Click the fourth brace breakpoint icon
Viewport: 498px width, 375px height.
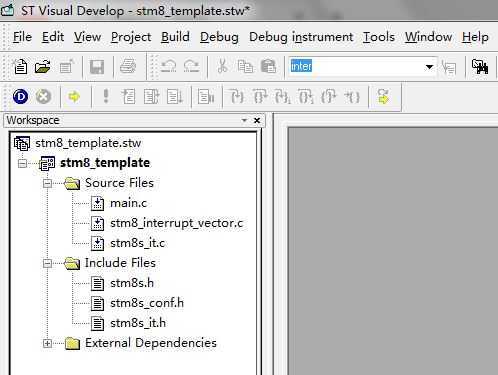(x=306, y=97)
